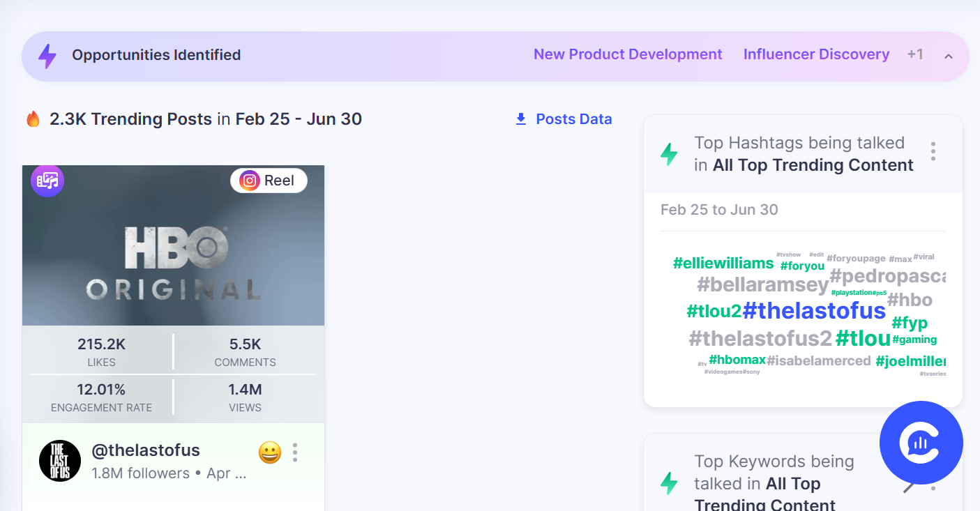Open the New Product Development opportunity

coord(628,54)
